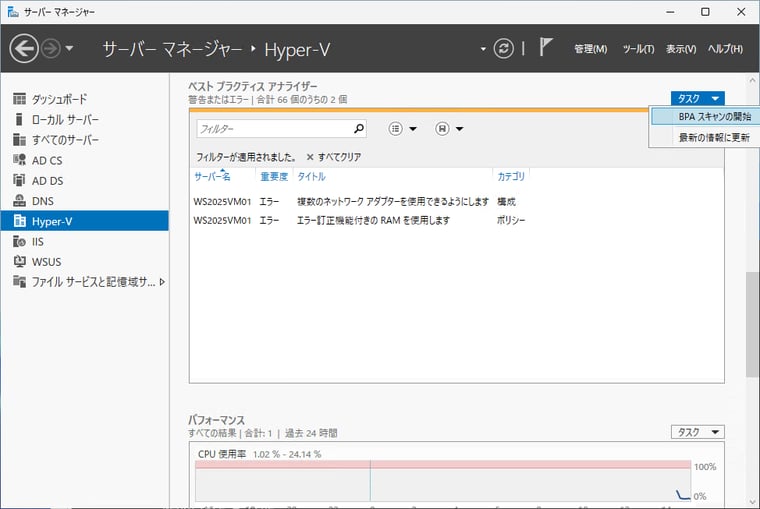The image size is (760, 509).
Task: Open the ヘルプ(H) menu
Action: (x=725, y=49)
